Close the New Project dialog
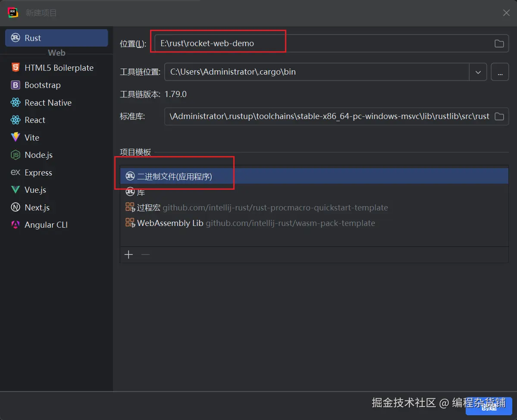The height and width of the screenshot is (420, 517). pyautogui.click(x=506, y=13)
